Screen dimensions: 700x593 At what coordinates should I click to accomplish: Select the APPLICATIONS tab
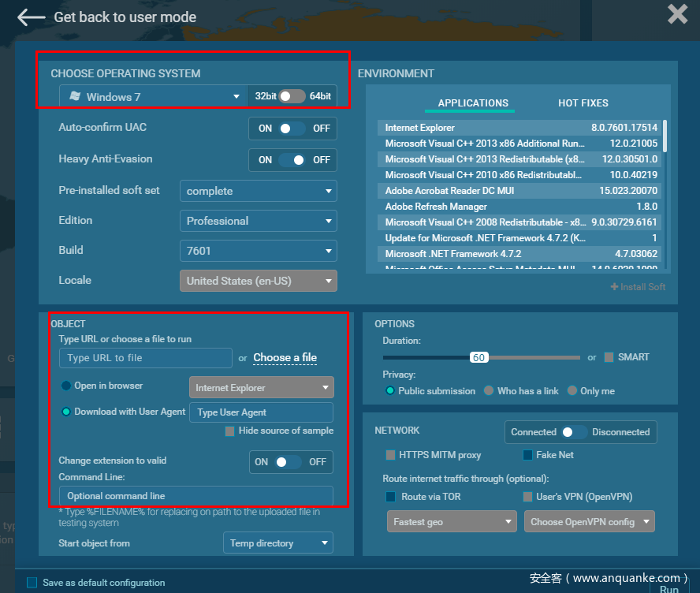[x=473, y=103]
